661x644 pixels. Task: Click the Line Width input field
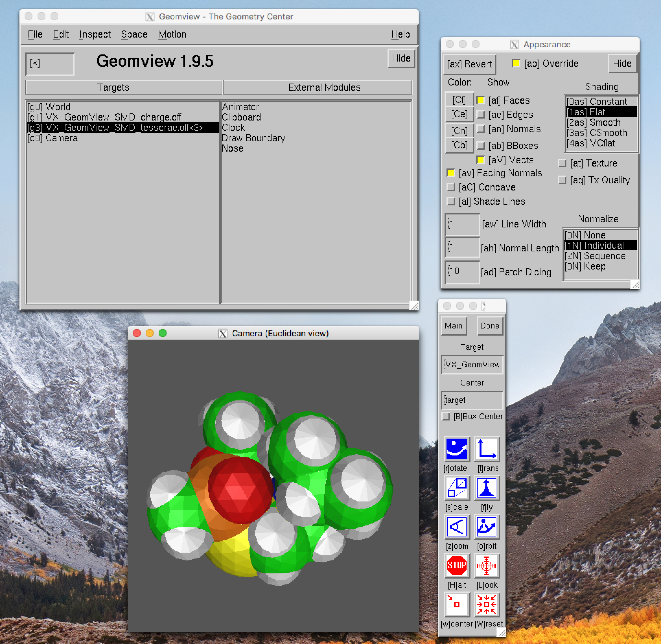462,224
